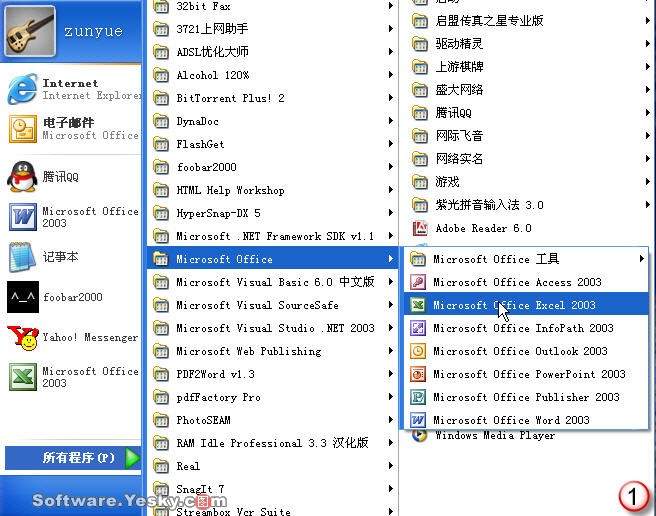Open Microsoft Visual Studio .NET 2003 folder
The image size is (656, 516).
coord(273,328)
